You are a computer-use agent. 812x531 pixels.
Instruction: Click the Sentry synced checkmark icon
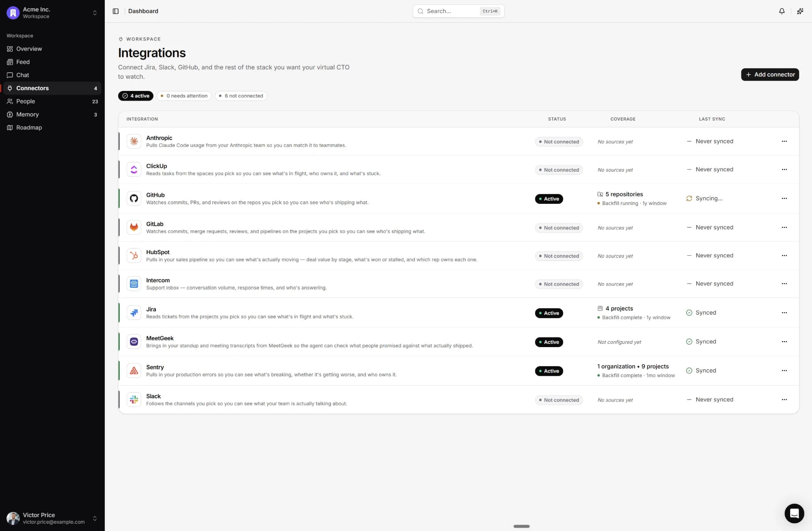click(x=689, y=371)
